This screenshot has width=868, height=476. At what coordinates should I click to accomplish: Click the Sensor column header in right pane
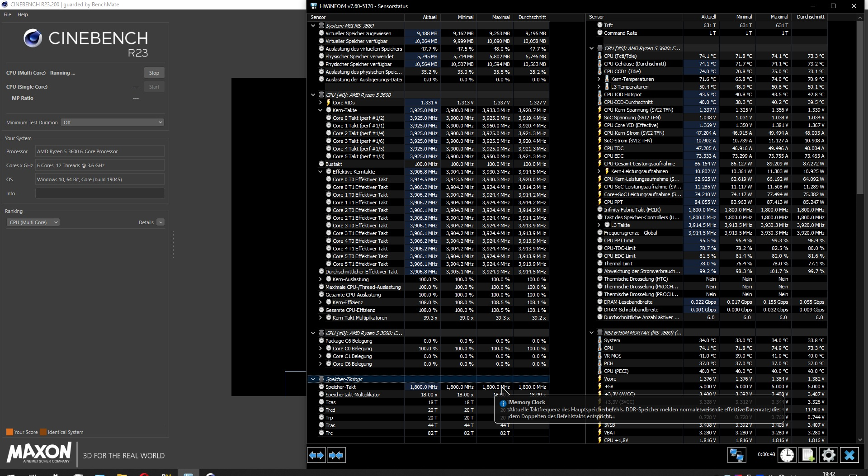point(635,17)
